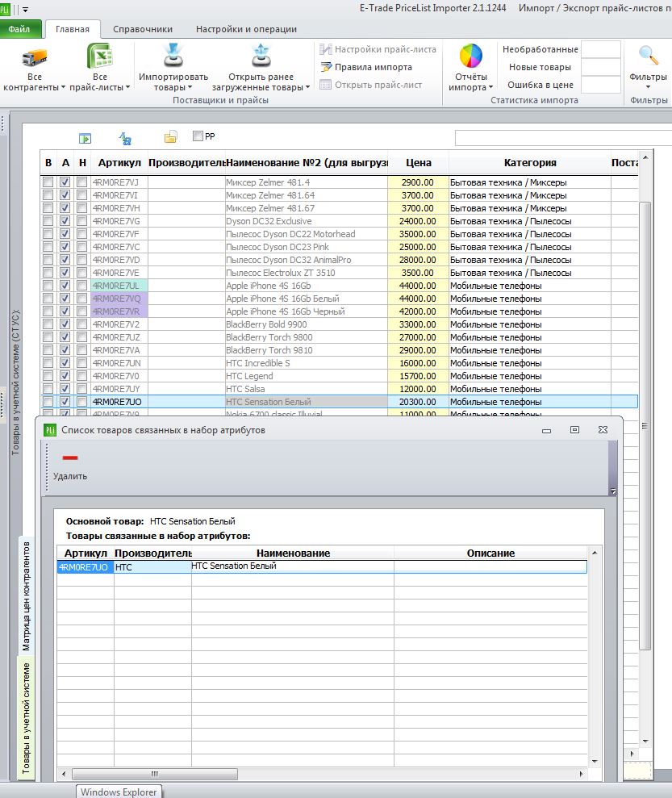Click Windows Explorer taskbar button
Viewport: 672px width, 798px height.
tap(119, 792)
